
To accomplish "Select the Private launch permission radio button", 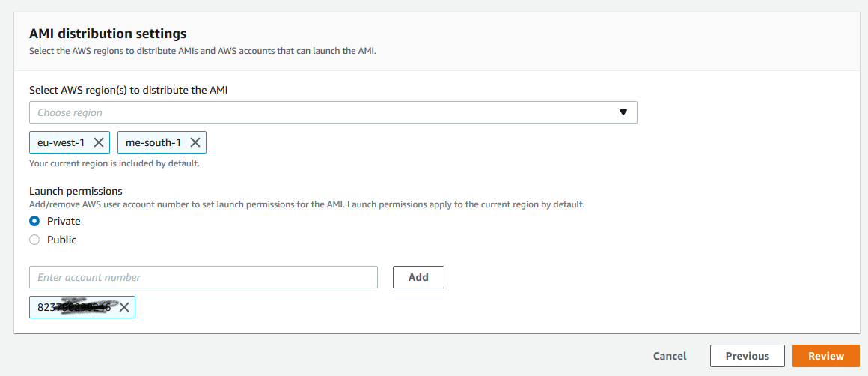I will tap(34, 221).
